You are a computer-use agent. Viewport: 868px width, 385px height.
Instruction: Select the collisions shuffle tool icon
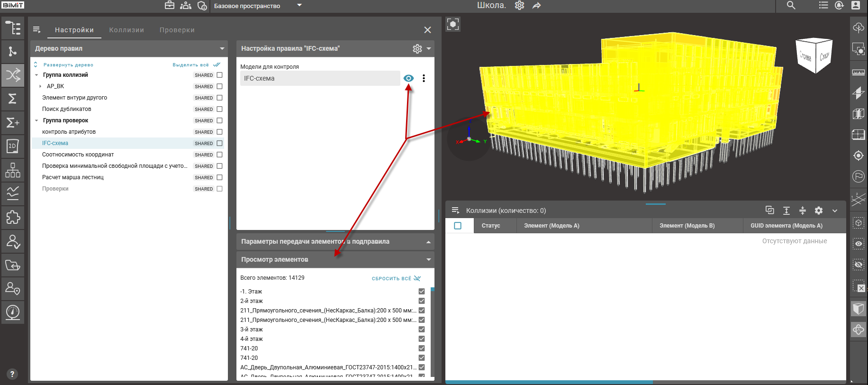[13, 75]
